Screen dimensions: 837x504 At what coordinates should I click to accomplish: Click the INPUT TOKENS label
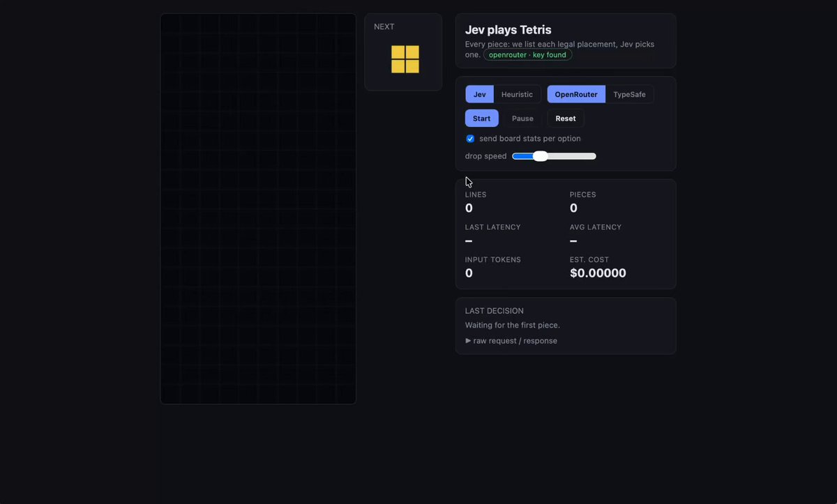click(x=493, y=260)
